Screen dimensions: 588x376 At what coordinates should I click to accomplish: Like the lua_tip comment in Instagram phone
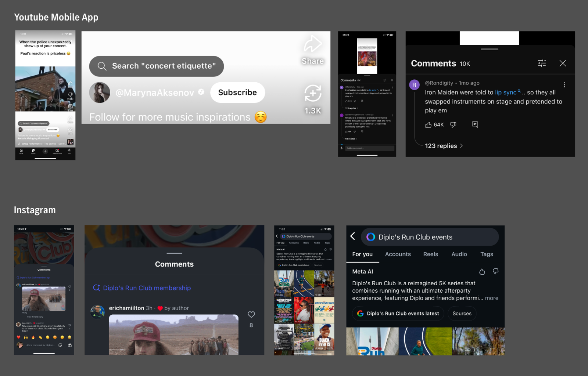coord(69,325)
